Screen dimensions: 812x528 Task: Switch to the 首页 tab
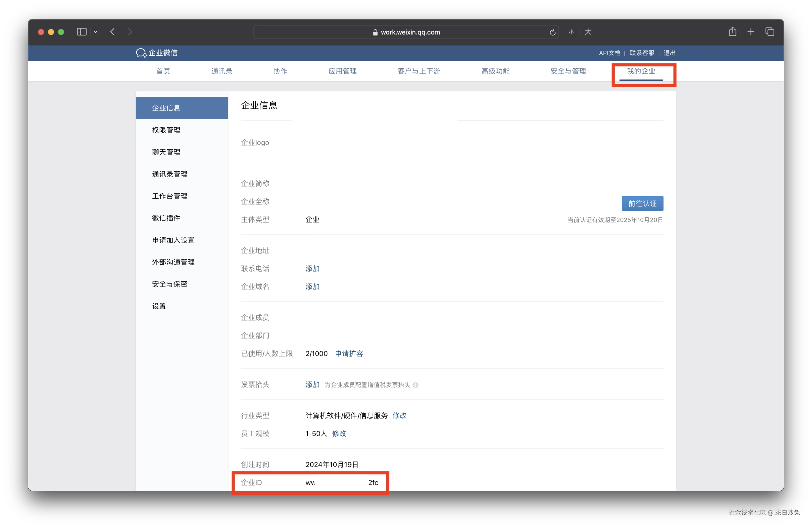point(163,71)
